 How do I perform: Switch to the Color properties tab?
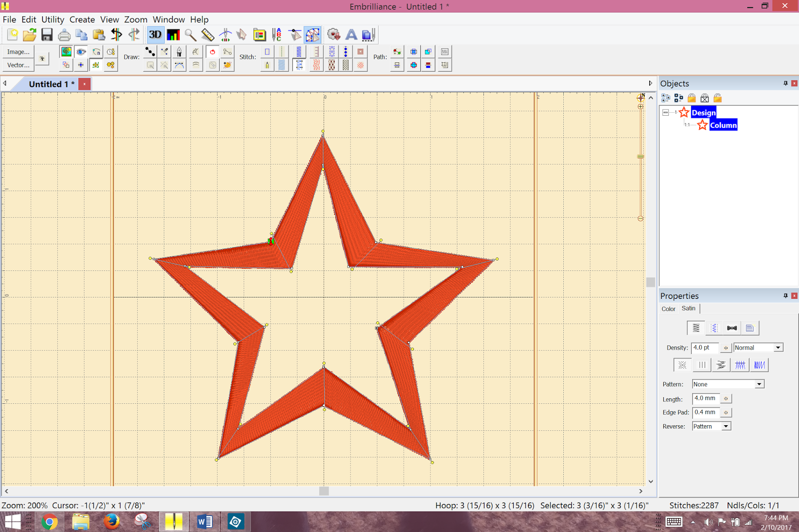668,308
